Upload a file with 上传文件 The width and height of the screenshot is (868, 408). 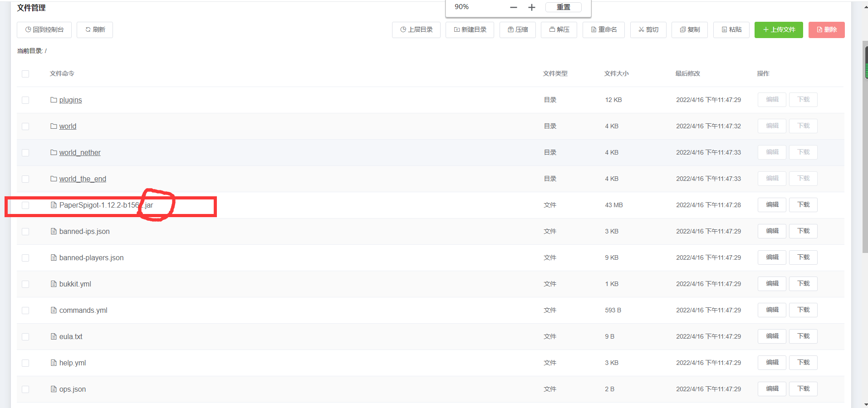[779, 30]
